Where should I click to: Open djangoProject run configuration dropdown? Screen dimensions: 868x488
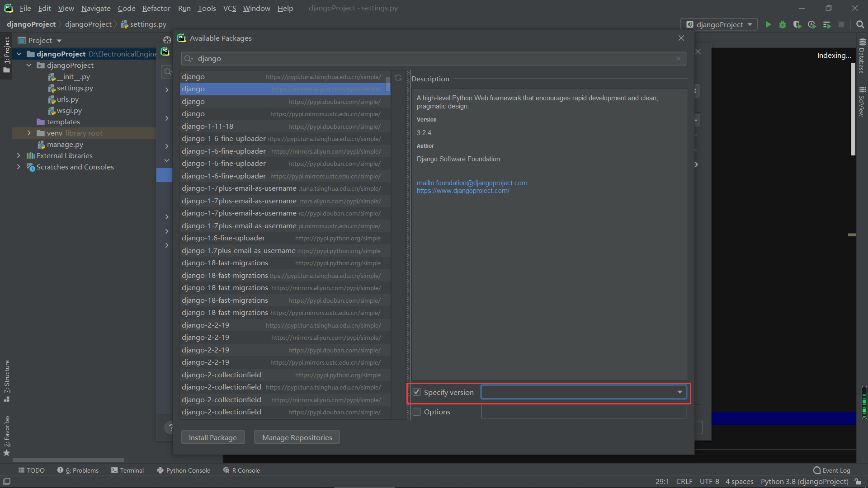(x=719, y=24)
